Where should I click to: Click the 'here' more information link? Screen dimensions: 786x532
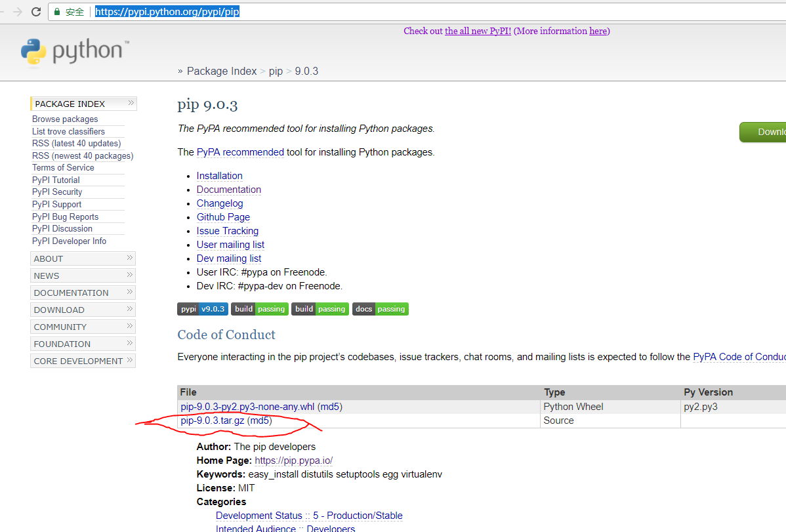pos(598,31)
